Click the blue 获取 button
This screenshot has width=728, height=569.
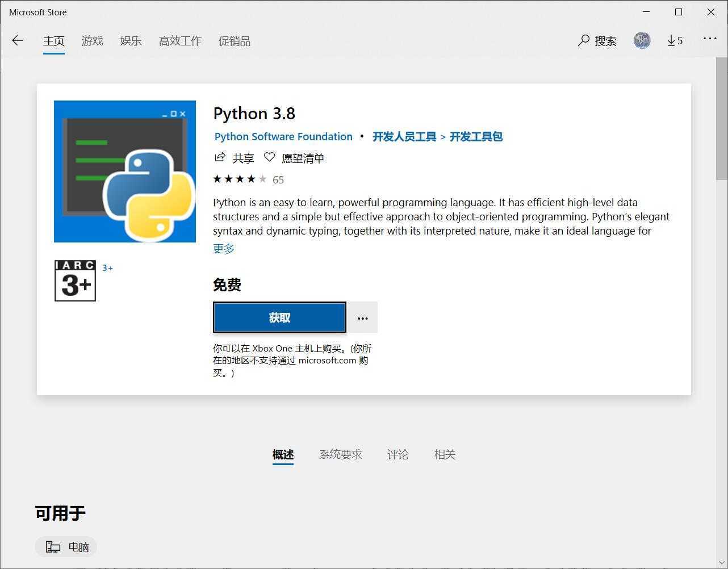pos(279,317)
